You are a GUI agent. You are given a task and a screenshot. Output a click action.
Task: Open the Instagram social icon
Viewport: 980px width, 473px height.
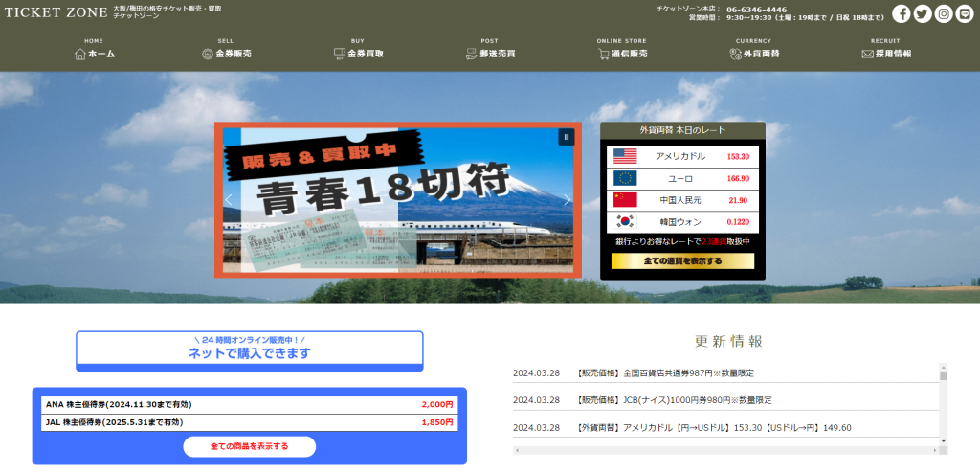(944, 13)
